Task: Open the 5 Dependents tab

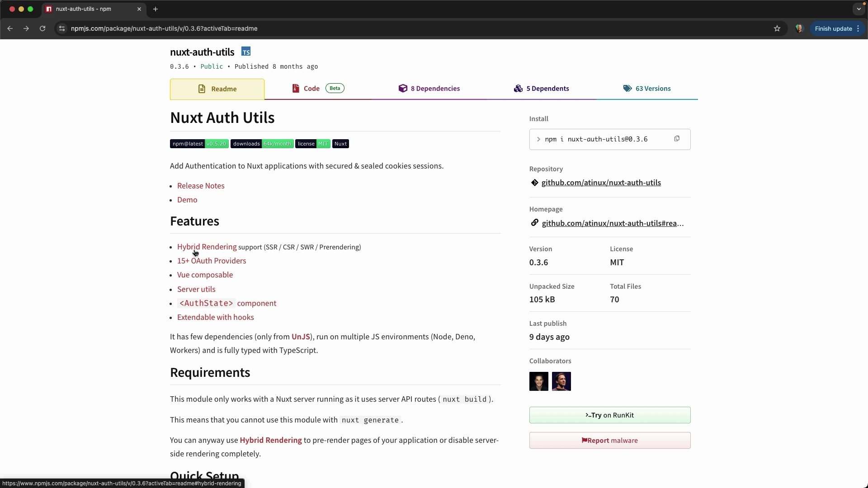Action: click(542, 89)
